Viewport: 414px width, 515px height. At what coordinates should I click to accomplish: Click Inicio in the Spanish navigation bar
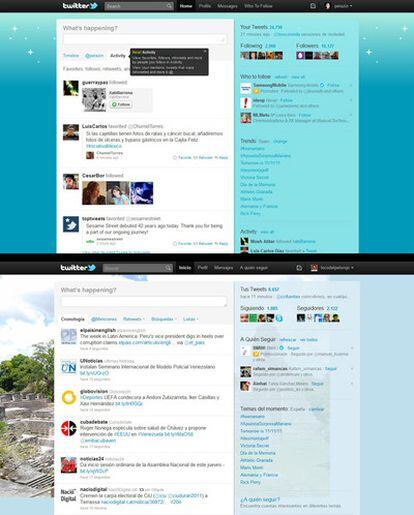(x=185, y=268)
